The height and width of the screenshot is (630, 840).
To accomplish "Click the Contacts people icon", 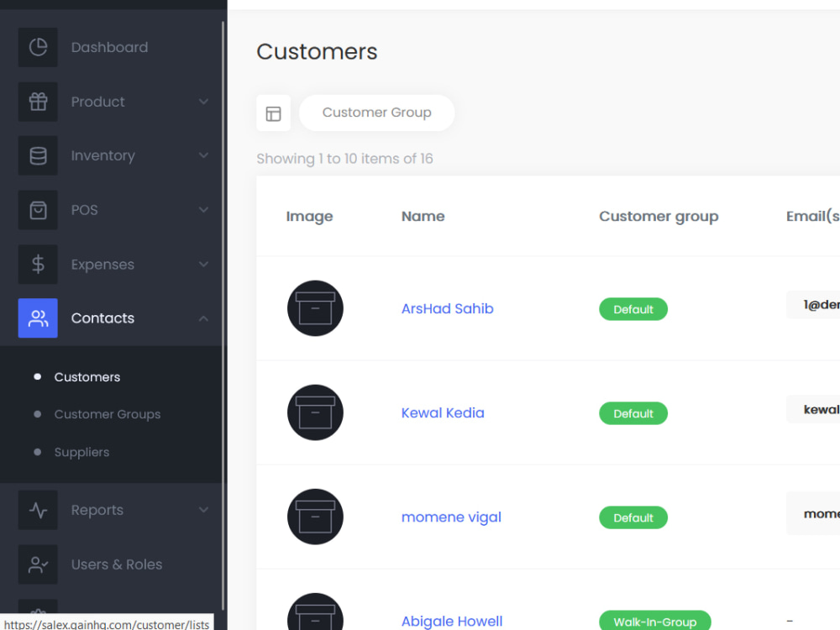I will [38, 318].
